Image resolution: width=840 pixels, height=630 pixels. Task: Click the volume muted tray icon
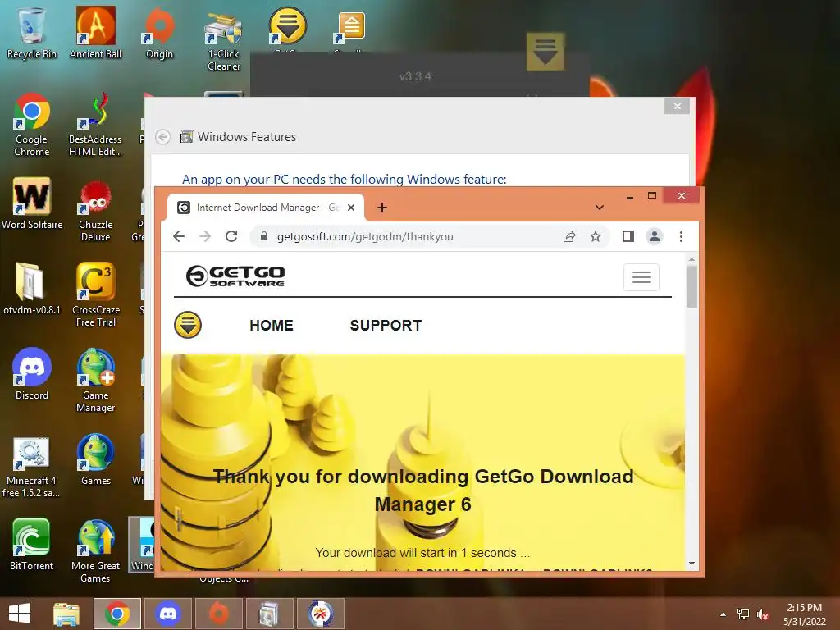pyautogui.click(x=763, y=614)
